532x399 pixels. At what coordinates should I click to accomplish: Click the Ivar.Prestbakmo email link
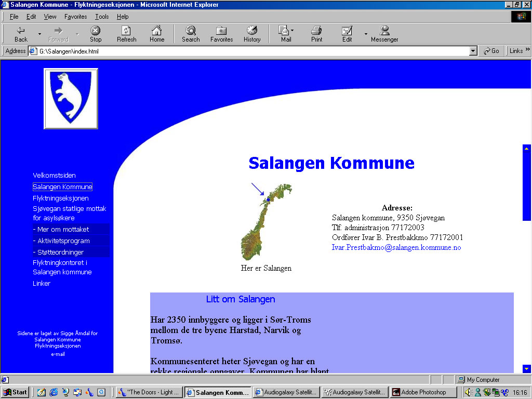pos(396,248)
